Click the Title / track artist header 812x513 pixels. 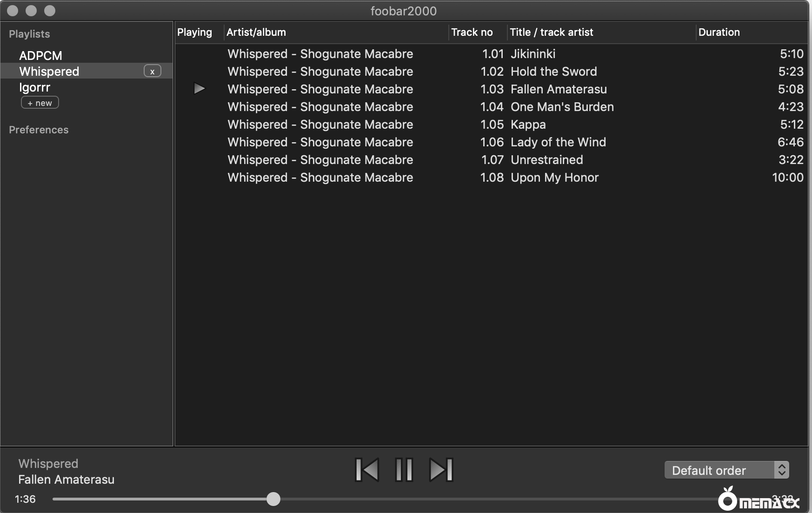(x=551, y=33)
